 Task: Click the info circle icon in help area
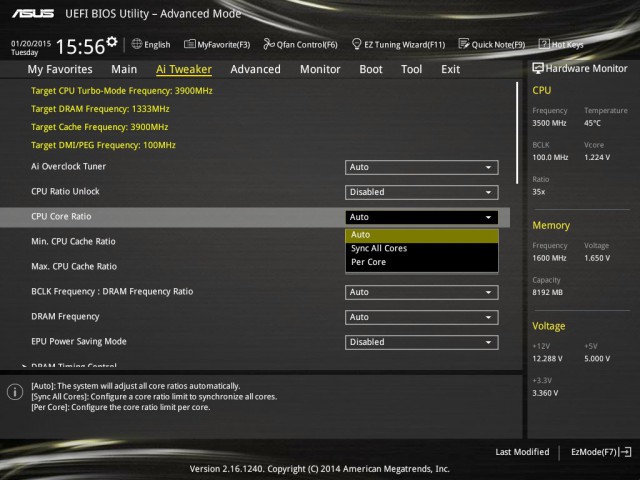tap(15, 392)
